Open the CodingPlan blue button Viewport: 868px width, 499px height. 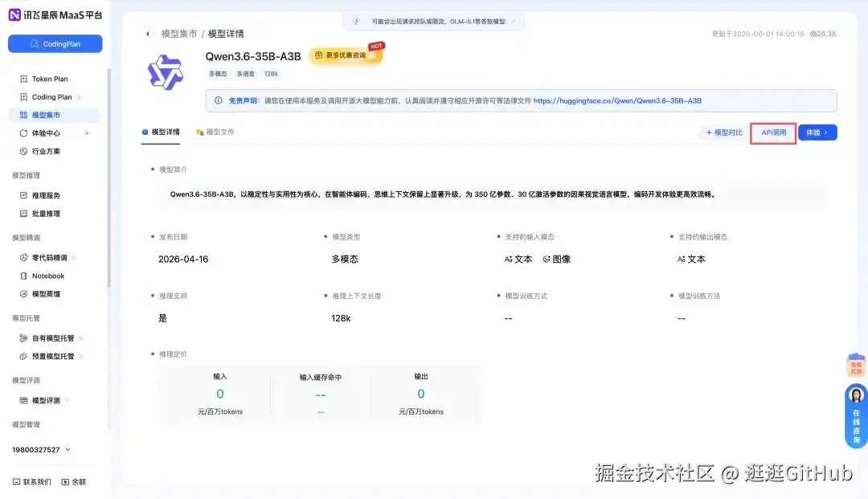[55, 43]
